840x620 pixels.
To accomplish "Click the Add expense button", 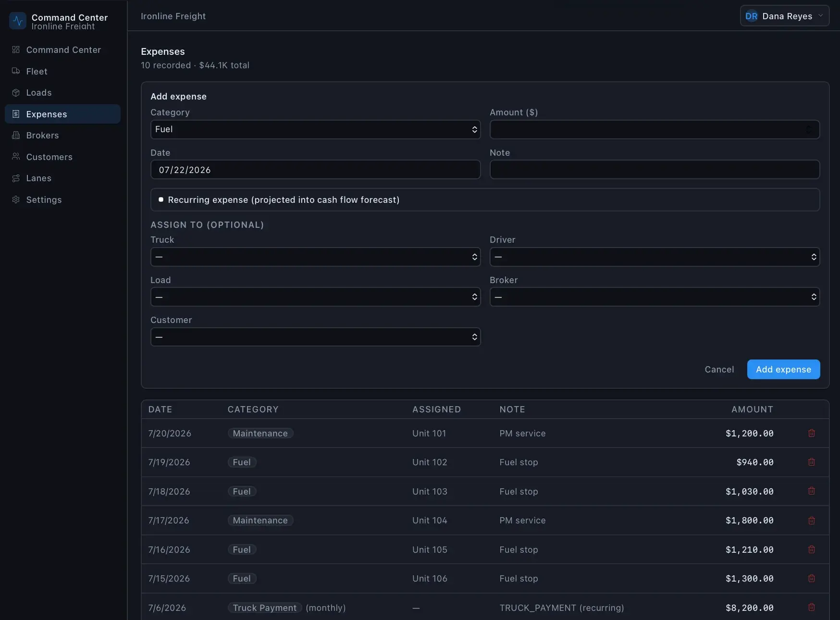I will click(x=783, y=369).
